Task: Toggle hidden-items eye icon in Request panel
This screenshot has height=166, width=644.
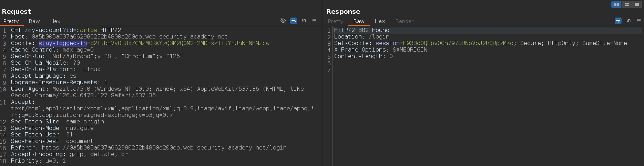Action: point(283,21)
